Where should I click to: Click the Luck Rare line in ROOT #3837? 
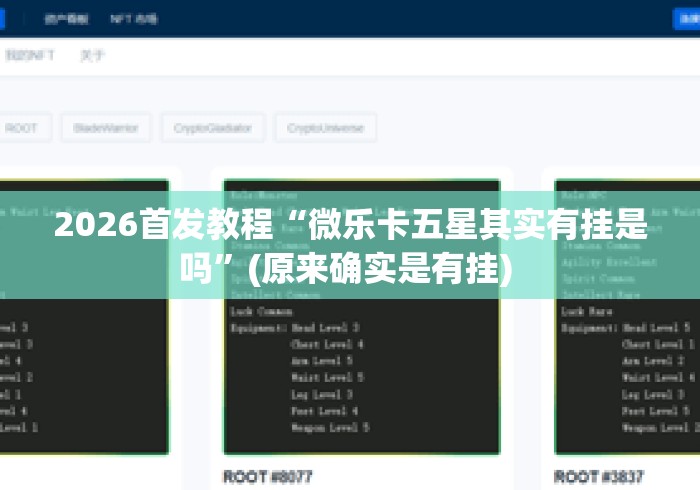pos(587,311)
